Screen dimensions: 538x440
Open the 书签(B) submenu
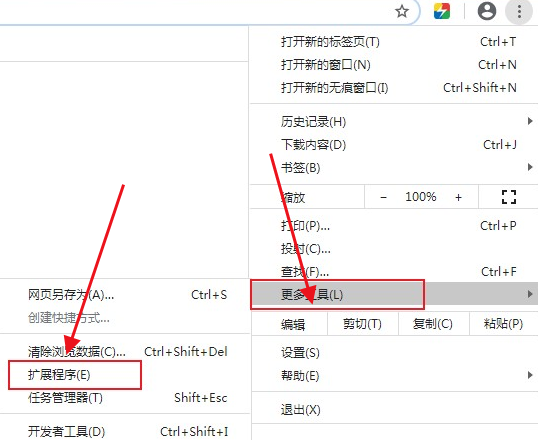394,168
